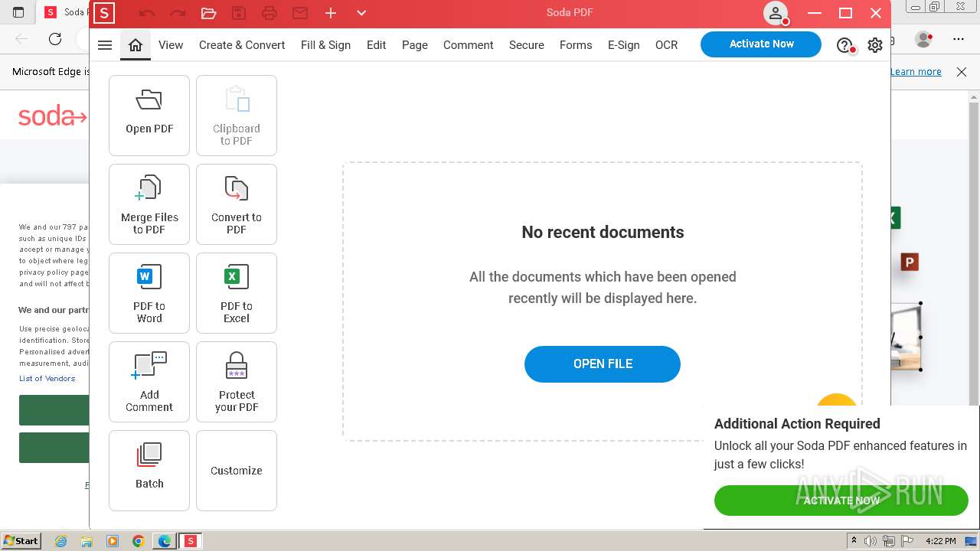Screen dimensions: 980x551
Task: Open Settings gear icon in Soda PDF
Action: [x=875, y=45]
